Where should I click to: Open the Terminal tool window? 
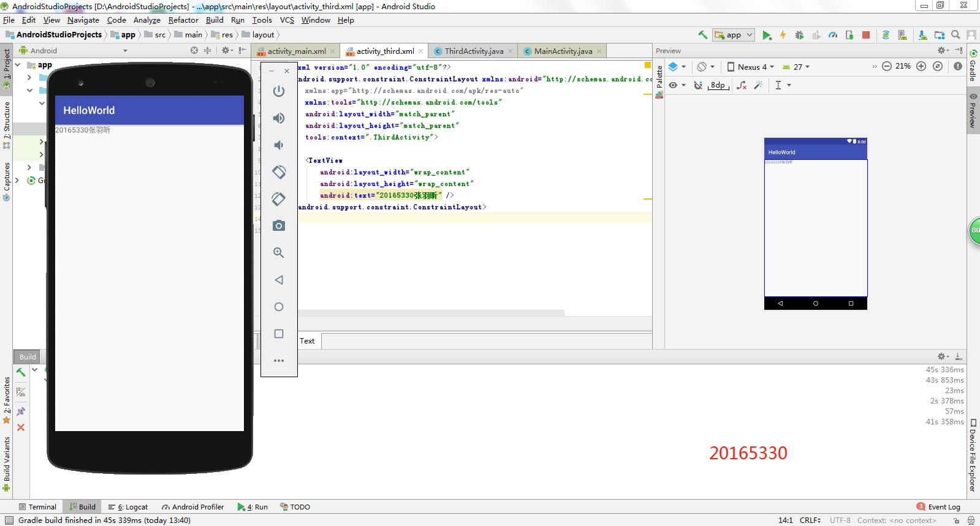37,507
